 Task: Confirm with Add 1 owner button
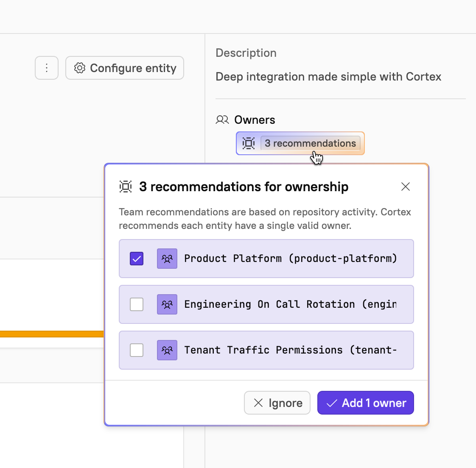365,403
